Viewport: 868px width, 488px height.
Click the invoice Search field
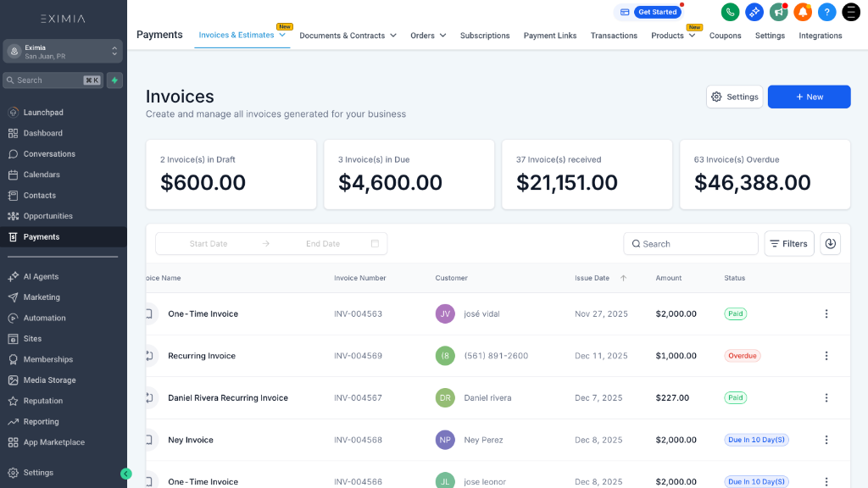point(690,243)
